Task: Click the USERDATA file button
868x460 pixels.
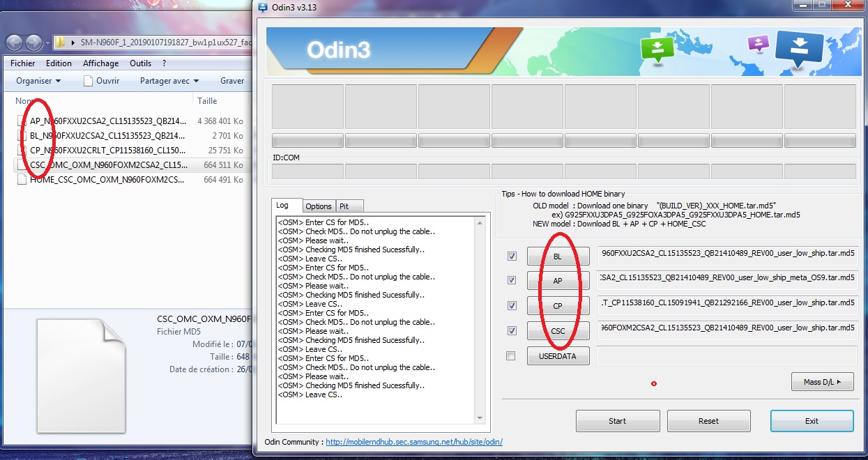Action: [x=558, y=356]
